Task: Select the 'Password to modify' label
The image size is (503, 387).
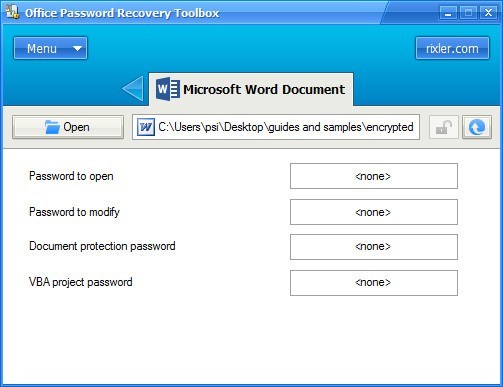Action: 74,212
